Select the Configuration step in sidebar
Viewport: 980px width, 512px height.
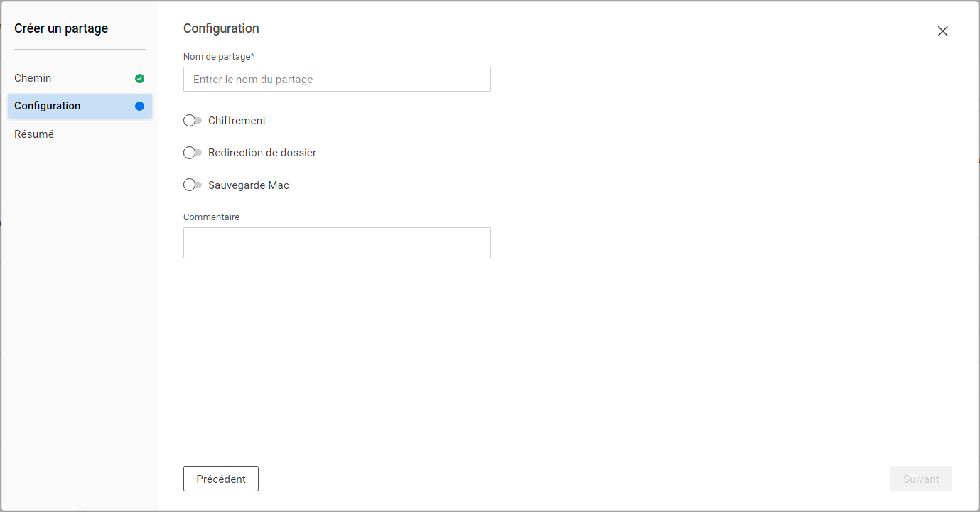[x=48, y=106]
